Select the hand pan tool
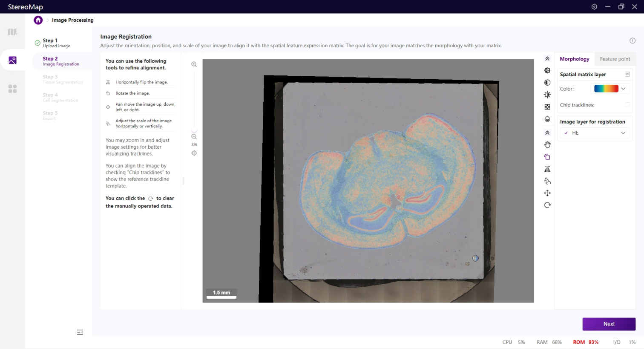This screenshot has width=644, height=349. pos(547,145)
